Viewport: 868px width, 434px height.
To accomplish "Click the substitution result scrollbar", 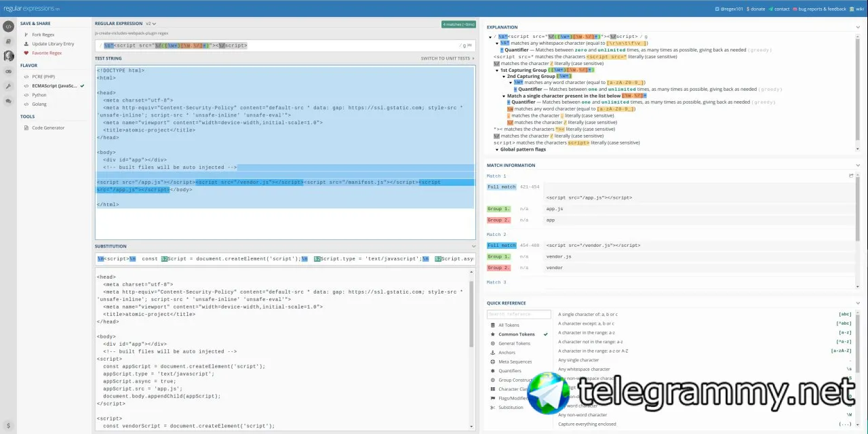I will coord(472,315).
